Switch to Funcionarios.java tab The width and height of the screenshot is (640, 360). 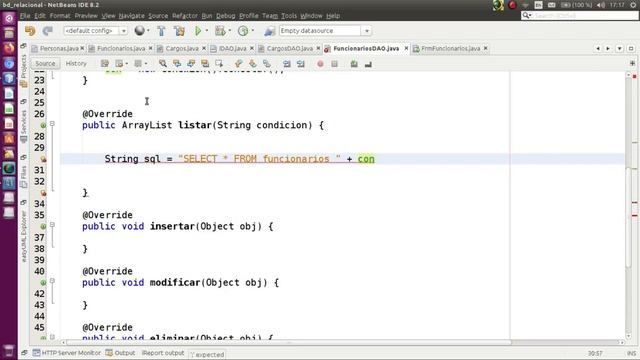pyautogui.click(x=121, y=49)
